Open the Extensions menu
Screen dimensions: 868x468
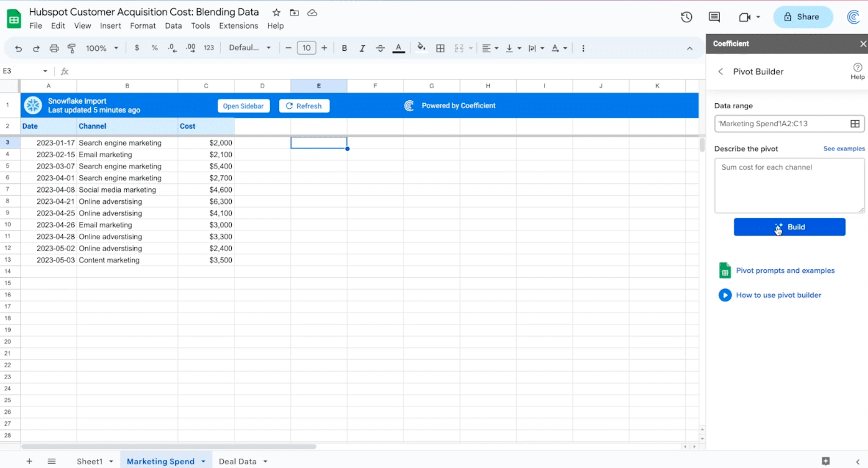(239, 26)
